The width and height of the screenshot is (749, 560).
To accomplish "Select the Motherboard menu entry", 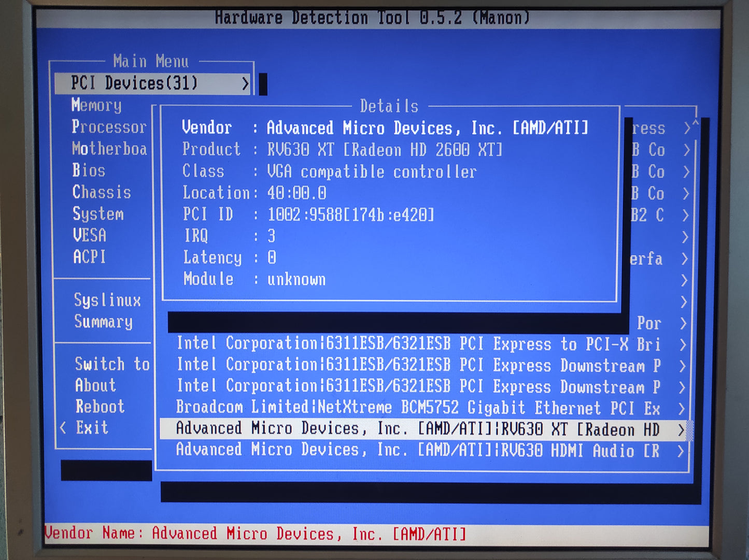I will 109,149.
